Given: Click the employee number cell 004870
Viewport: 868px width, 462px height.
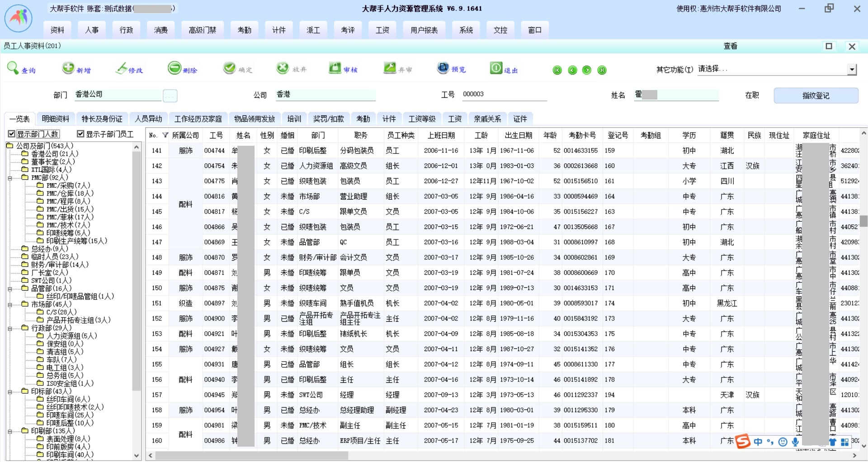Looking at the screenshot, I should [214, 257].
